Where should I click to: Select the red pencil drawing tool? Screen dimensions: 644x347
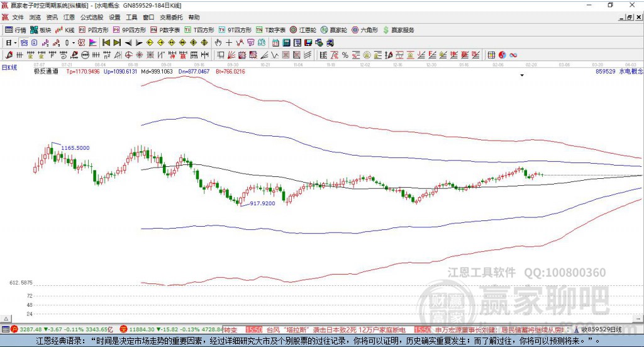tap(9, 55)
